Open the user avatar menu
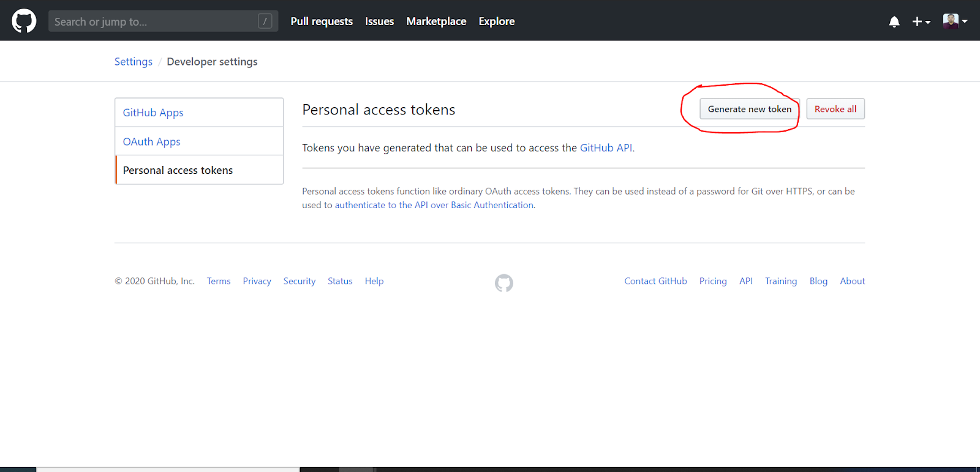This screenshot has width=980, height=472. point(955,21)
